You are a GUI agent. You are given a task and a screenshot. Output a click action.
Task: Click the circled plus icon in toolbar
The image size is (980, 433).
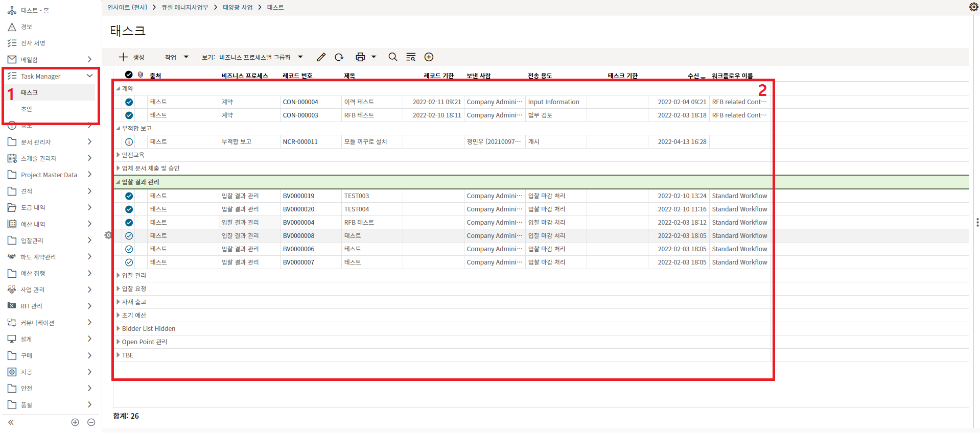(x=429, y=57)
